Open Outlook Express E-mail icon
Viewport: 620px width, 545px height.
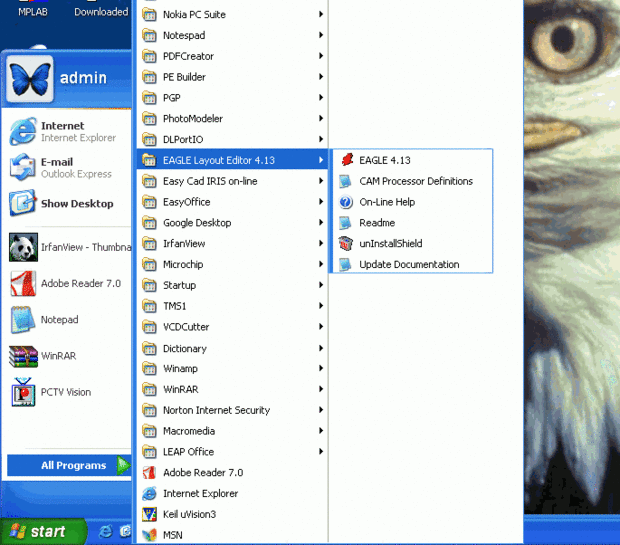(23, 167)
